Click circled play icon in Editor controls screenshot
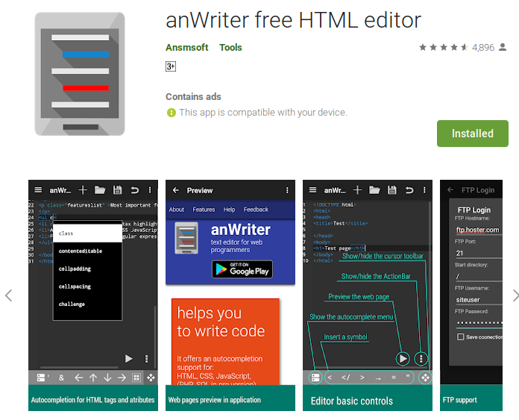The height and width of the screenshot is (420, 519). 403,358
